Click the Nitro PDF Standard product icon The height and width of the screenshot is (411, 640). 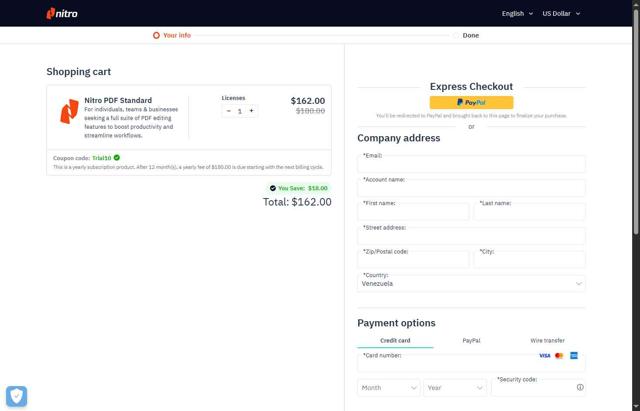(69, 111)
